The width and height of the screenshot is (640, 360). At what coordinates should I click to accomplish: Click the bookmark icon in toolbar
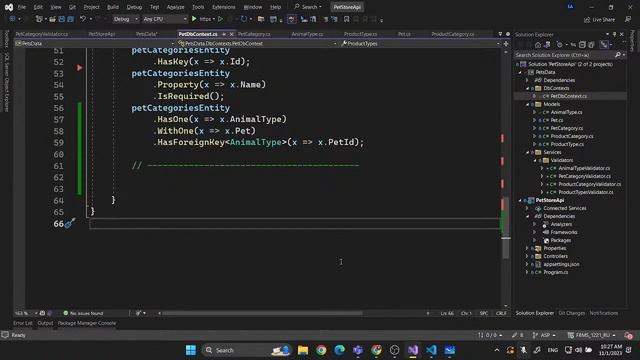coord(347,19)
